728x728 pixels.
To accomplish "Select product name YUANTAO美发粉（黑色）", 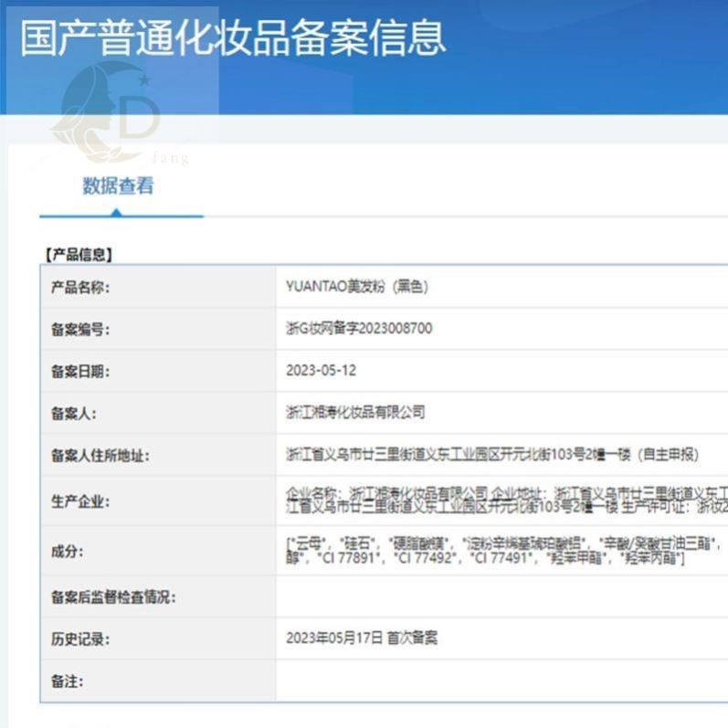I will point(357,287).
